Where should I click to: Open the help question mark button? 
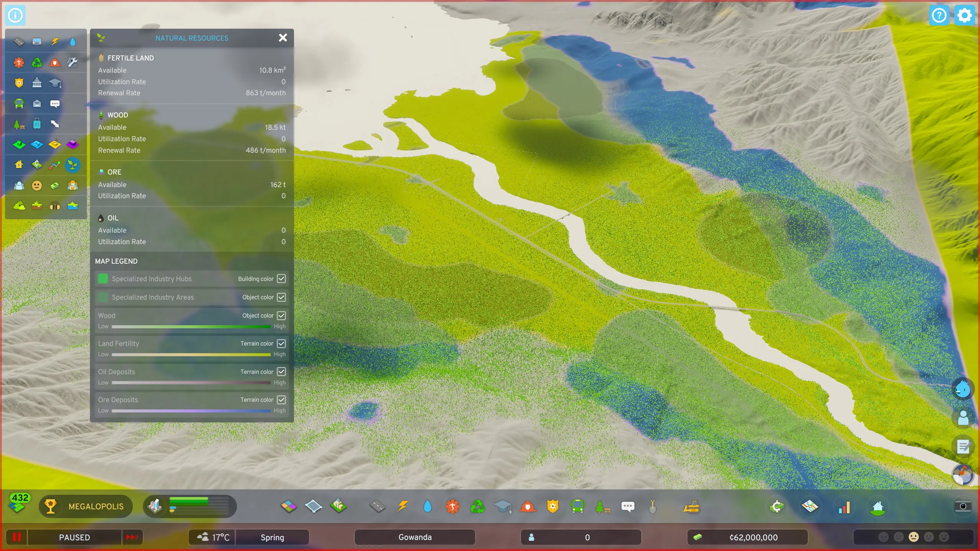[x=939, y=15]
